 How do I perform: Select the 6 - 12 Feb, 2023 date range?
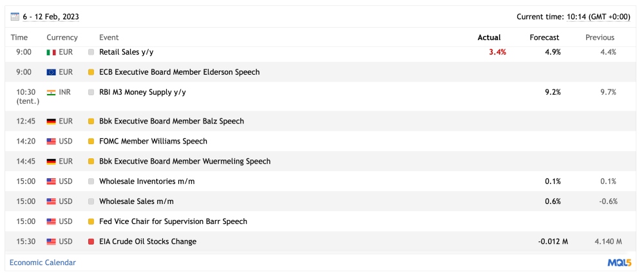50,17
